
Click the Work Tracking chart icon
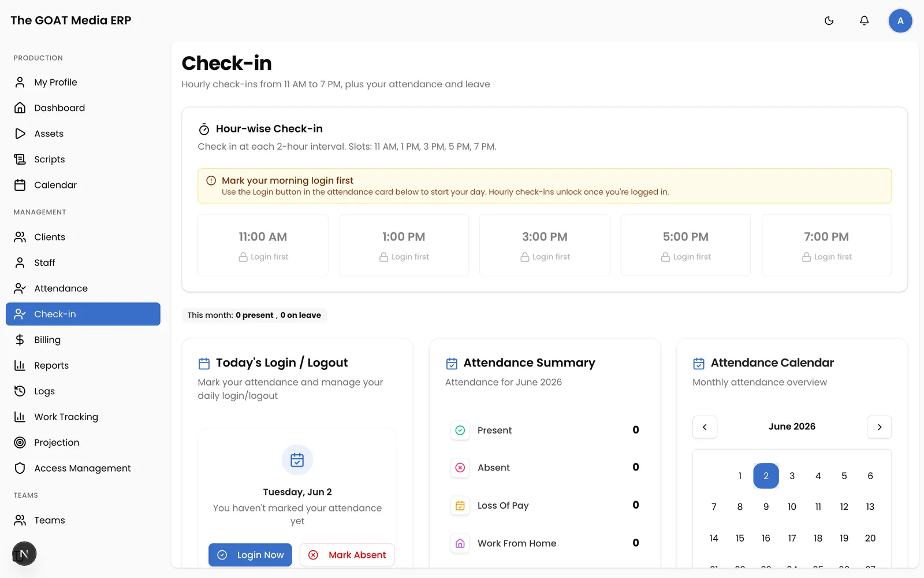pyautogui.click(x=20, y=417)
